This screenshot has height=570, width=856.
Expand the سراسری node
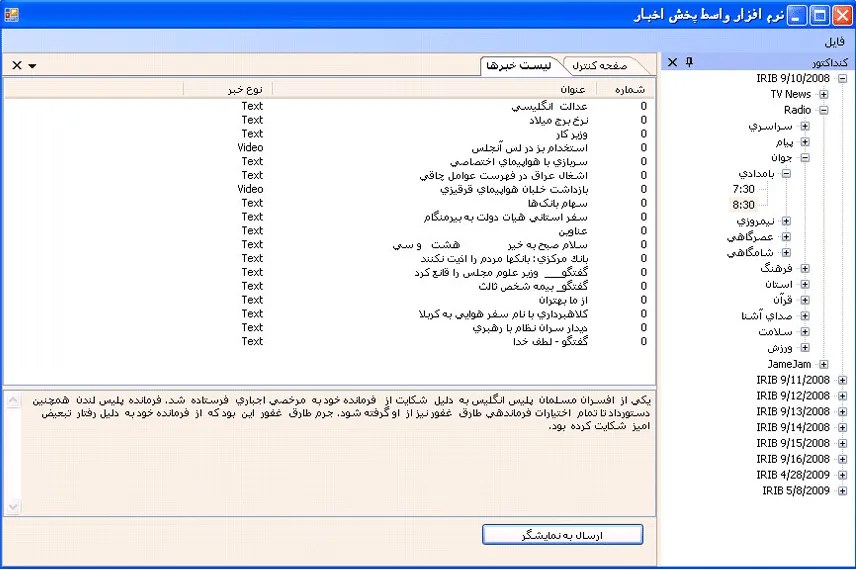805,126
